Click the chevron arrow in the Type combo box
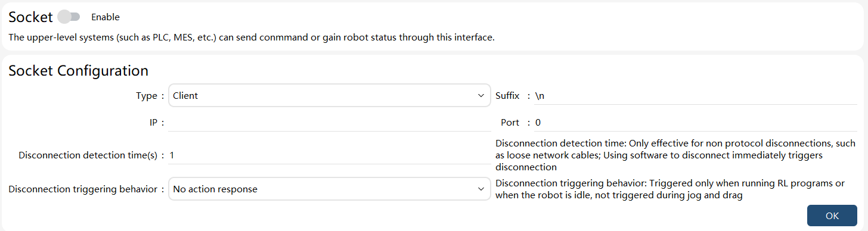The image size is (868, 231). click(x=481, y=96)
